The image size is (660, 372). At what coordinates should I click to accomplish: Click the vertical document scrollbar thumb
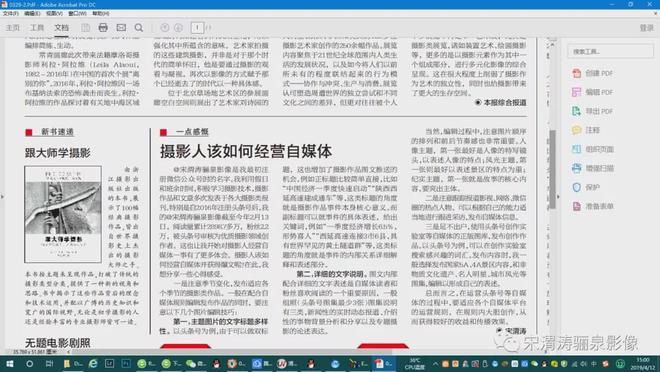552,169
